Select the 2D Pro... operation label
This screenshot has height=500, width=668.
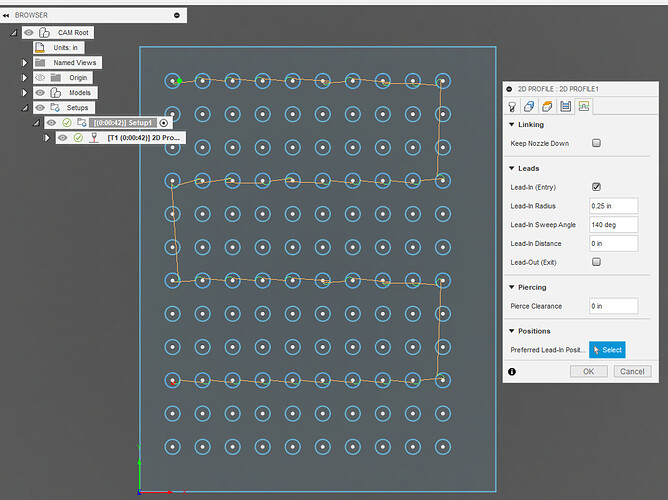pos(144,138)
